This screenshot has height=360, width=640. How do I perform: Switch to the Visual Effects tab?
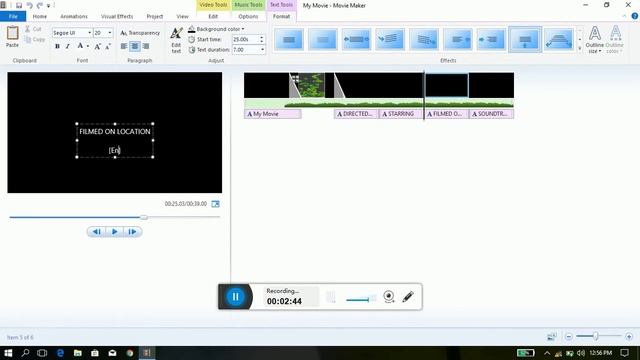[x=117, y=16]
